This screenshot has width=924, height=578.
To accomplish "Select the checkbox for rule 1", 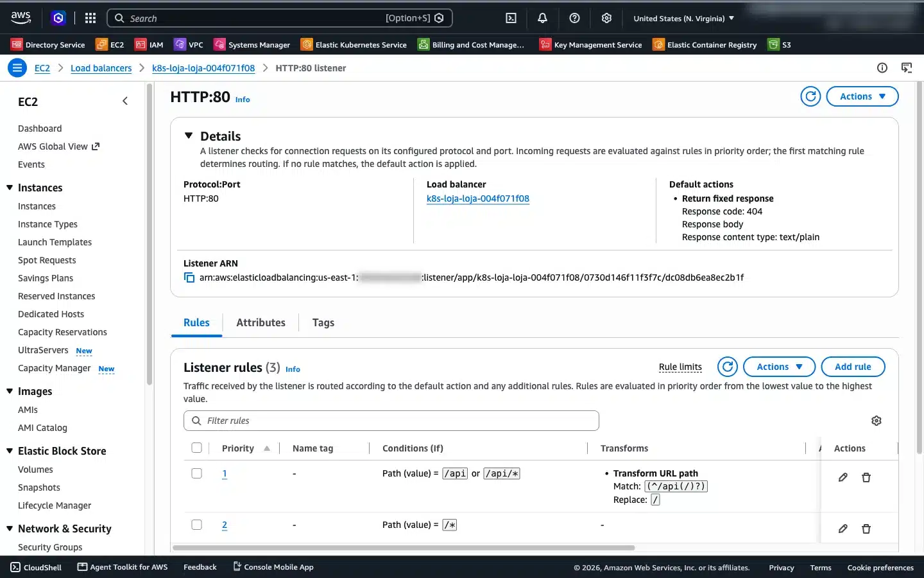I will pos(197,473).
